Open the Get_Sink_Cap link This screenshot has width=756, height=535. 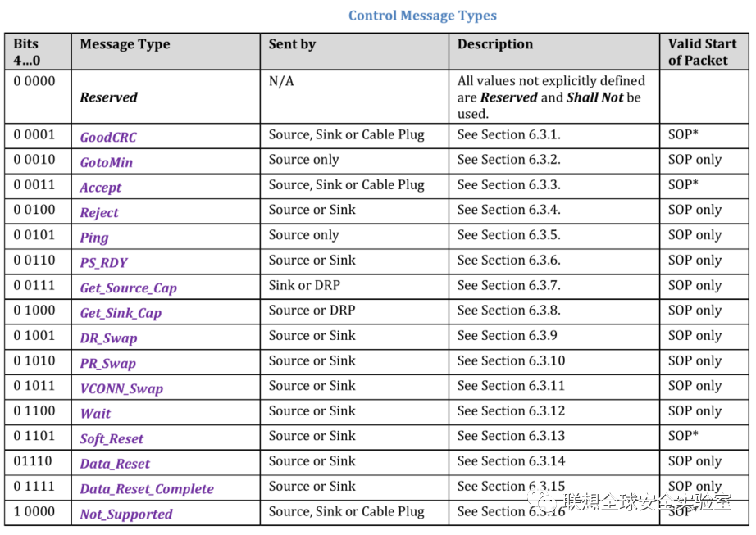click(x=121, y=313)
